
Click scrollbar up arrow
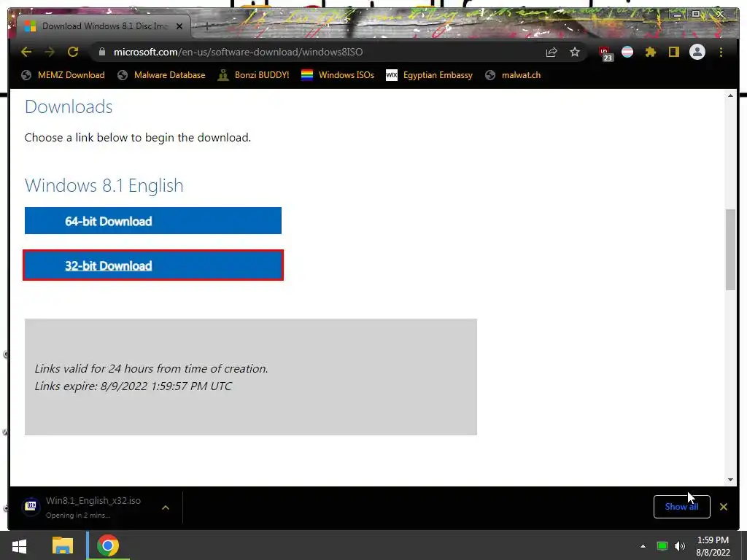coord(730,96)
